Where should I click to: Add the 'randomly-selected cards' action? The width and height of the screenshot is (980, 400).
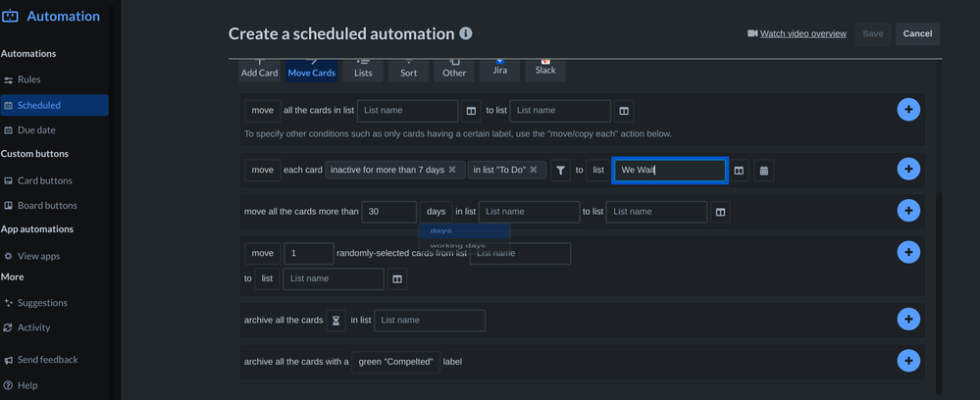click(x=908, y=252)
